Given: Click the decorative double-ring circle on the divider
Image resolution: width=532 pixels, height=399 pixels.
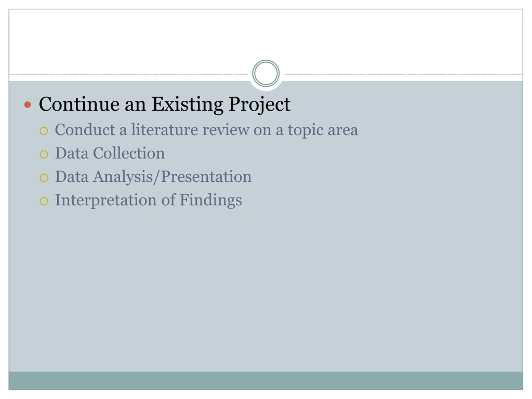Looking at the screenshot, I should (x=266, y=73).
